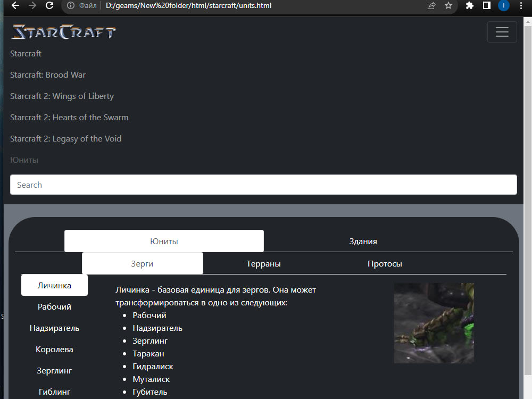Select the Зерглинг unit in side list
The height and width of the screenshot is (399, 532).
(x=54, y=370)
